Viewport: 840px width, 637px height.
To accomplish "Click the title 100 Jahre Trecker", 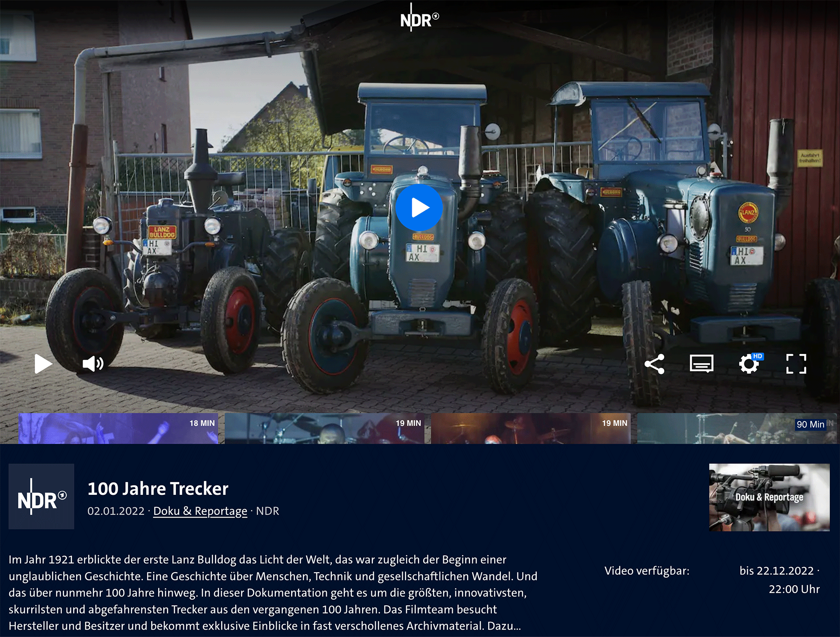I will coord(158,489).
